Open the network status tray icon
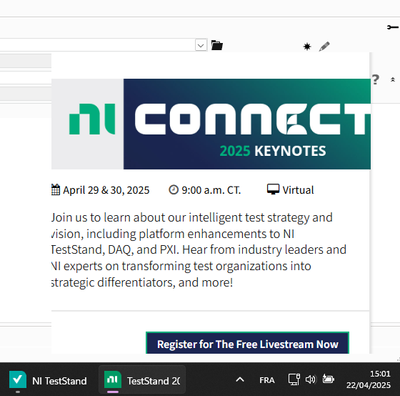Screen dimensions: 400x396 click(x=294, y=380)
